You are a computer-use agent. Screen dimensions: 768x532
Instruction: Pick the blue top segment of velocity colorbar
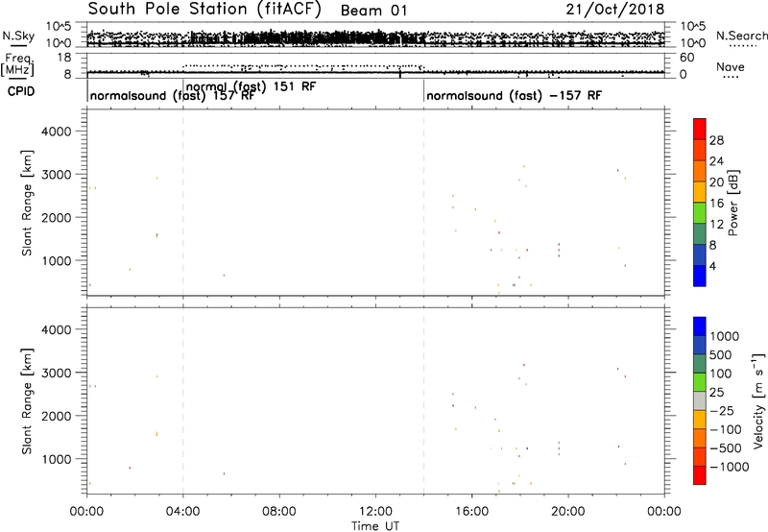coord(700,326)
